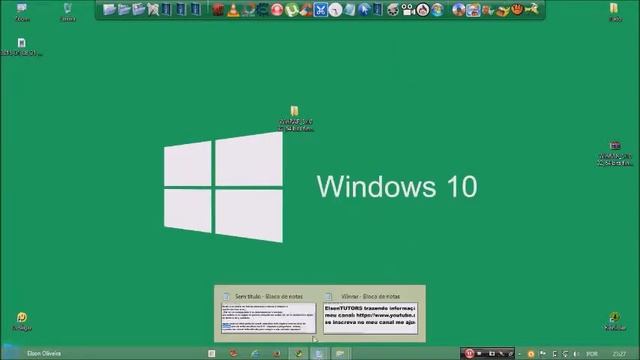Click the taskbar clock showing 23:27
640x360 pixels.
[x=619, y=354]
